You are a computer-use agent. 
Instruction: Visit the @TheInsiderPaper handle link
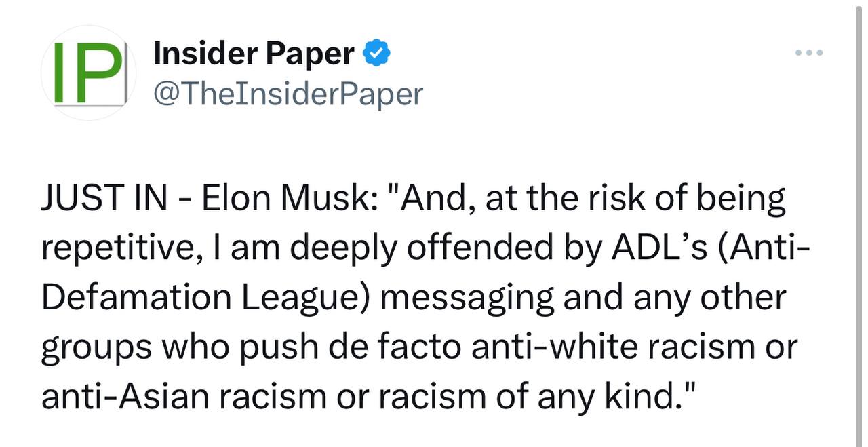[288, 94]
